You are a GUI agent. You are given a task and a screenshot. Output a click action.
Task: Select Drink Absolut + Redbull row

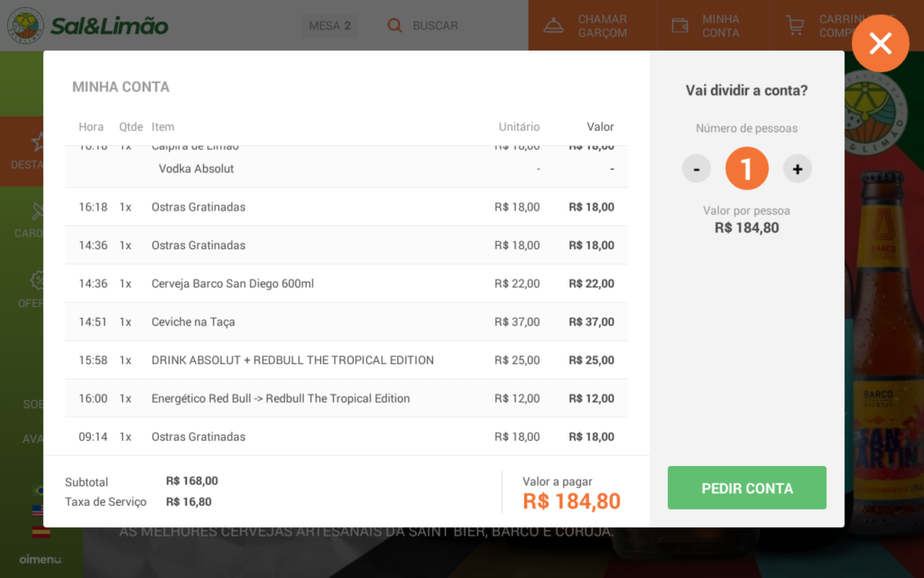point(346,360)
